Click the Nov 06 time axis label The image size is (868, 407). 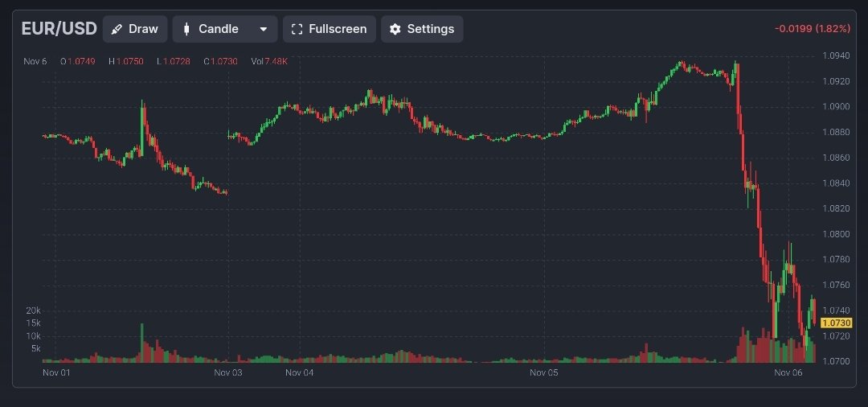point(788,372)
